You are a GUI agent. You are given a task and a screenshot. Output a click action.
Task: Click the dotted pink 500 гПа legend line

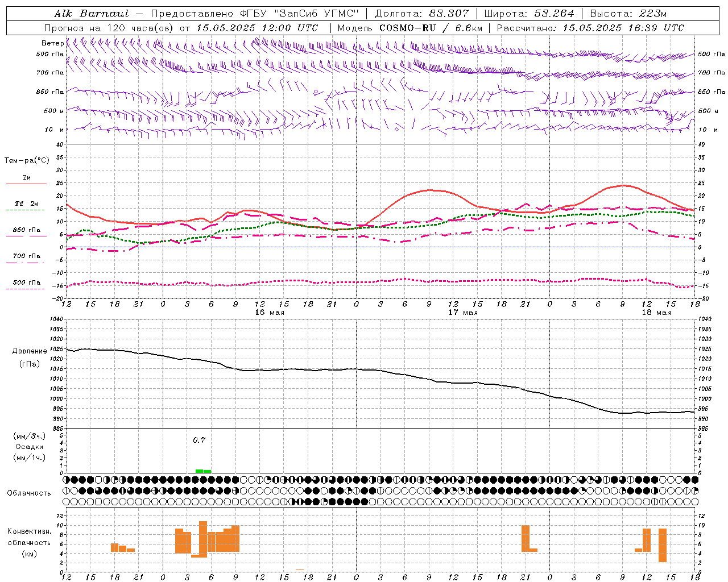25,289
